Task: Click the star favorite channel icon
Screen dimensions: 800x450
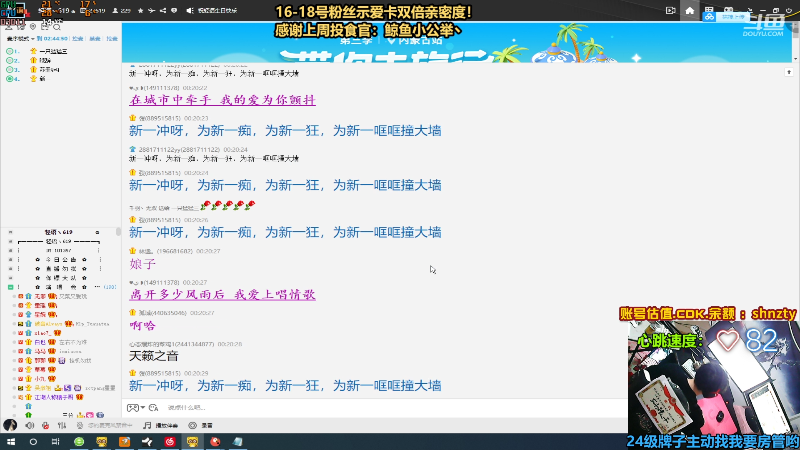Action: (x=140, y=11)
